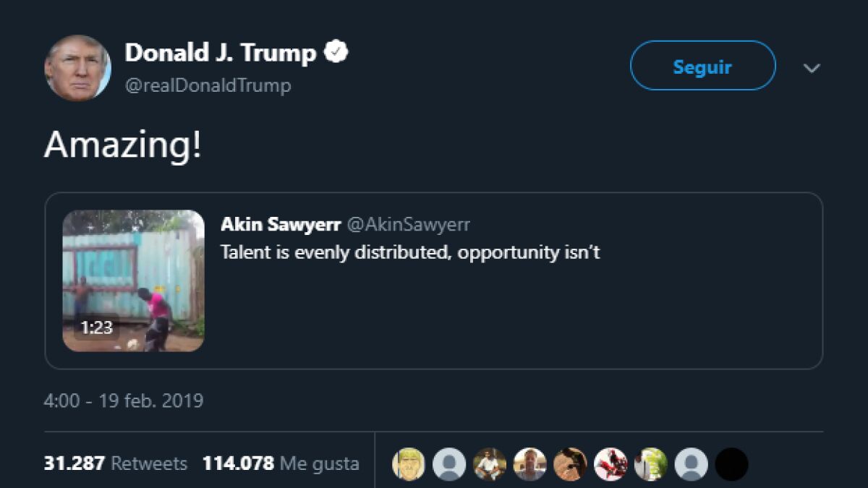Image resolution: width=868 pixels, height=488 pixels.
Task: Click the blue verified badge
Action: click(x=337, y=53)
